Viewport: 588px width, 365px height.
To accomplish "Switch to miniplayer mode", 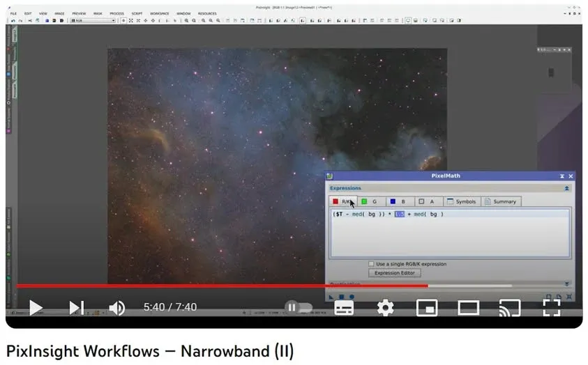I will [x=427, y=308].
